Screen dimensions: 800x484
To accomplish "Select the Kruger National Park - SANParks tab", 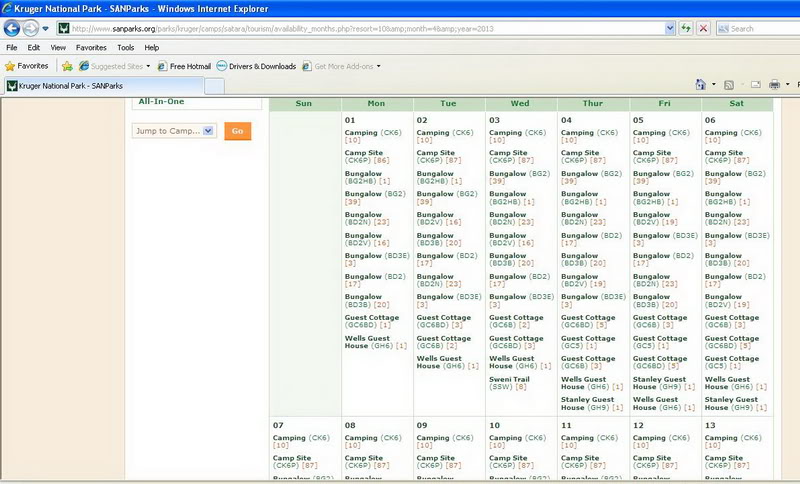I will pyautogui.click(x=104, y=86).
